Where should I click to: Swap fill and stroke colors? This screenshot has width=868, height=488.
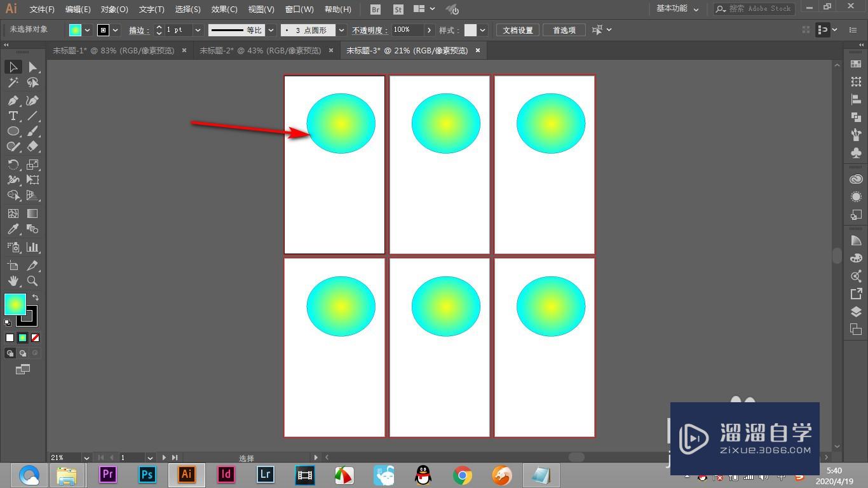coord(36,297)
